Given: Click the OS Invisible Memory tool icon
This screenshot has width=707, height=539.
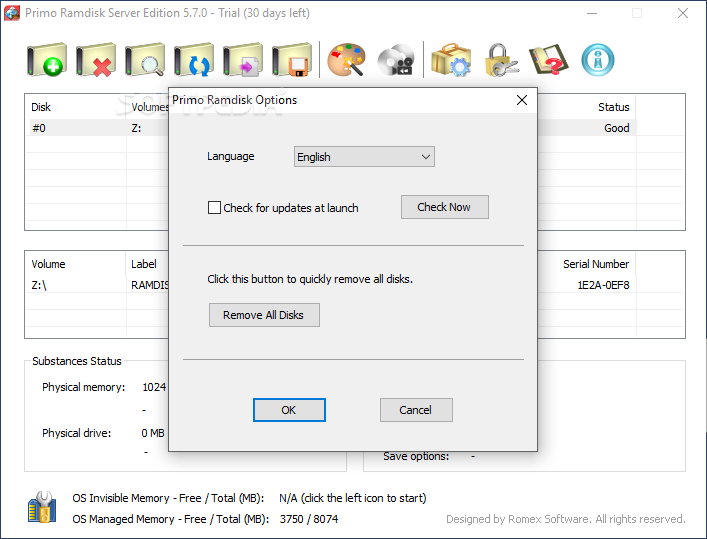Looking at the screenshot, I should tap(42, 507).
